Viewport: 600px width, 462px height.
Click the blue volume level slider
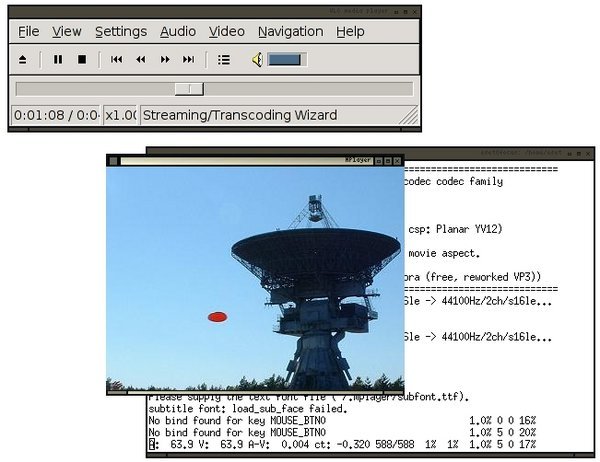tap(287, 60)
